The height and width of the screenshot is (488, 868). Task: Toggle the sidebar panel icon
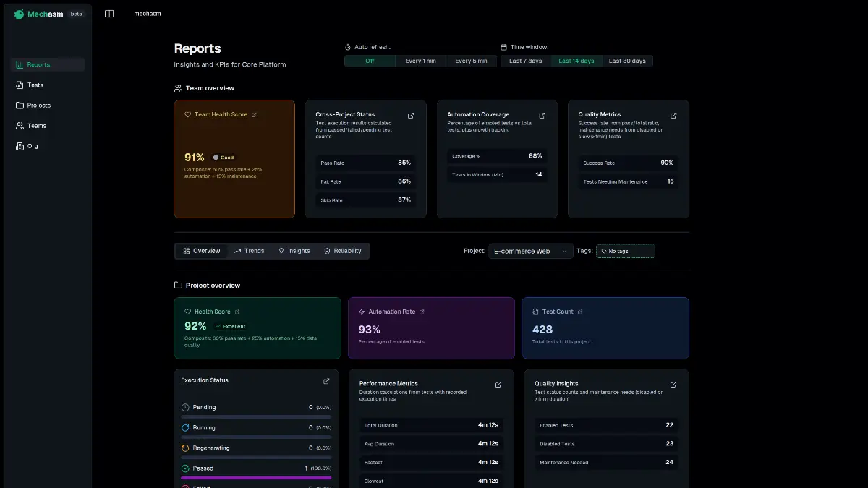pos(109,14)
